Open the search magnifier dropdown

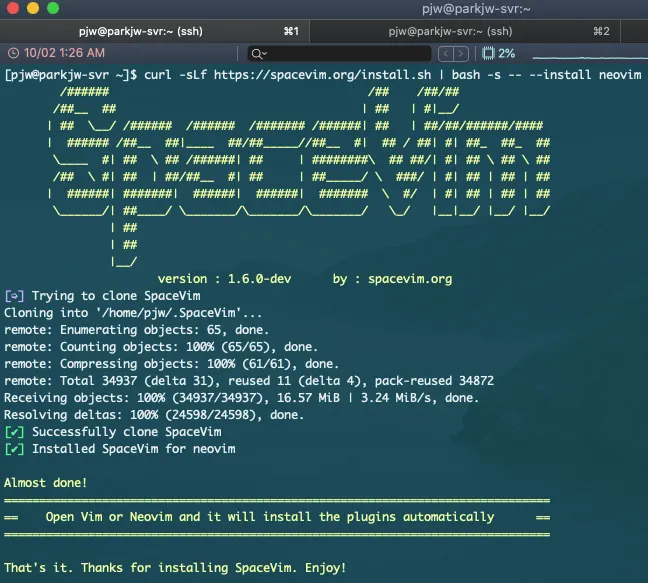coord(259,54)
